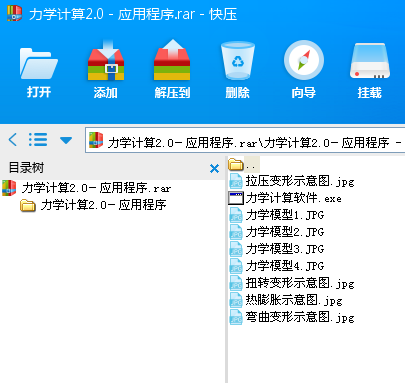
Task: Select file 拉压变形示意图.jpg
Action: pos(292,181)
